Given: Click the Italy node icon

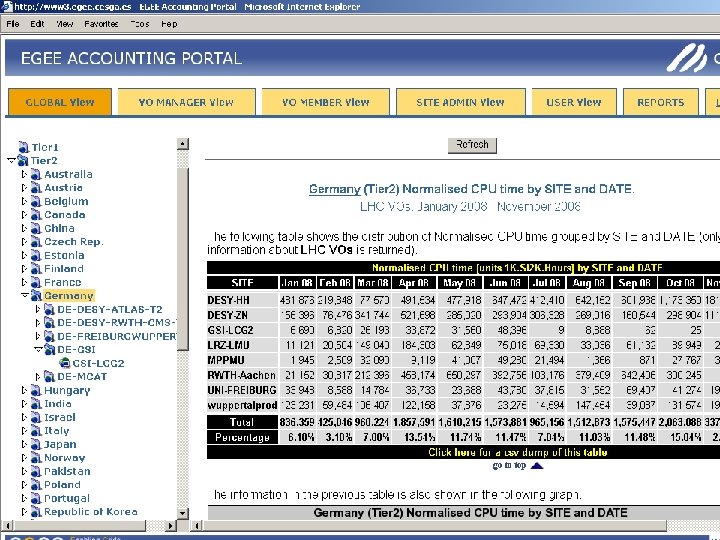Looking at the screenshot, I should coord(36,431).
